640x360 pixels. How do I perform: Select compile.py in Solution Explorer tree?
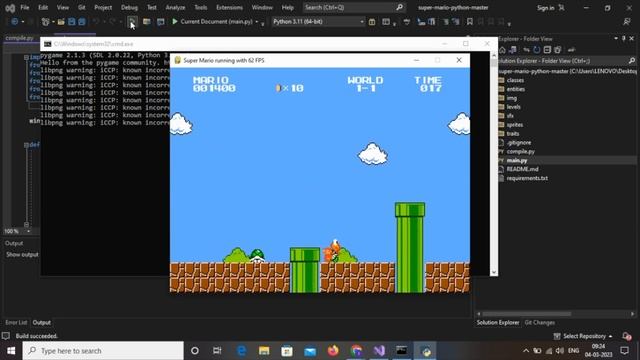tap(520, 151)
